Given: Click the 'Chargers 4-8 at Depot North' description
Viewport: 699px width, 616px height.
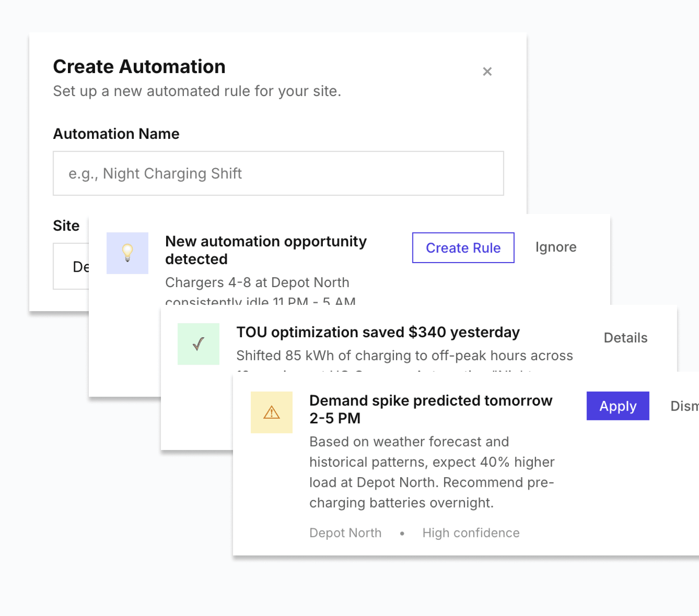Looking at the screenshot, I should tap(257, 283).
